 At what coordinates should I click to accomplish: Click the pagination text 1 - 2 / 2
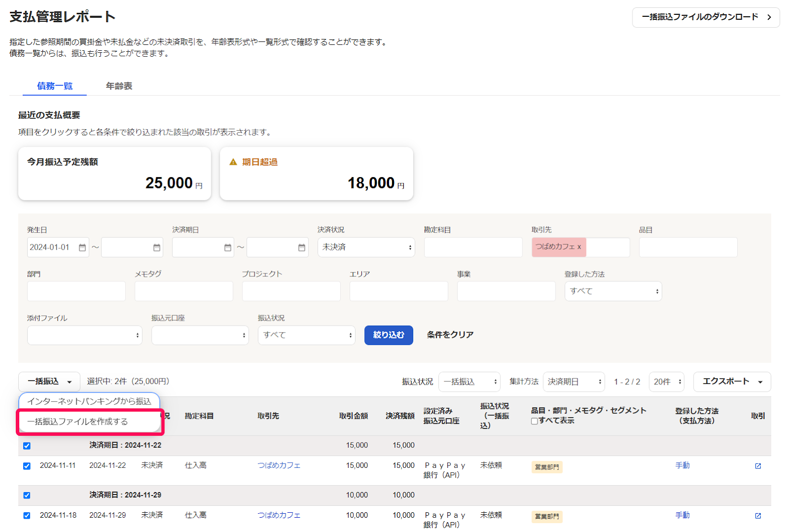627,382
